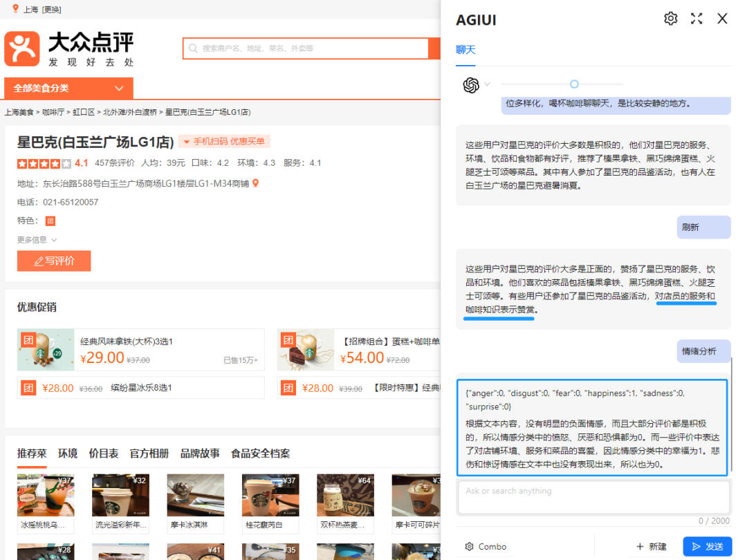Close the AGIUI panel
Viewport: 747px width, 560px height.
pos(722,19)
